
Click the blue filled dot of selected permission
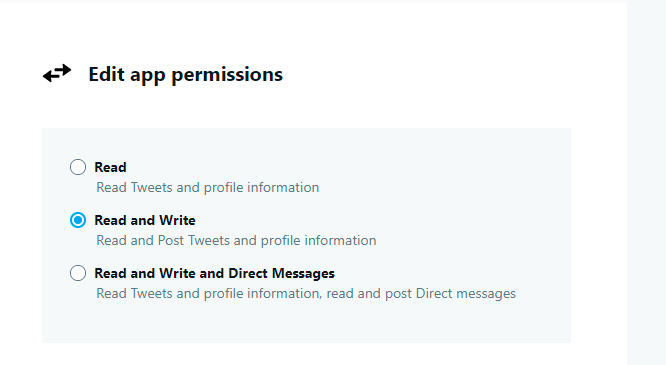click(x=78, y=220)
